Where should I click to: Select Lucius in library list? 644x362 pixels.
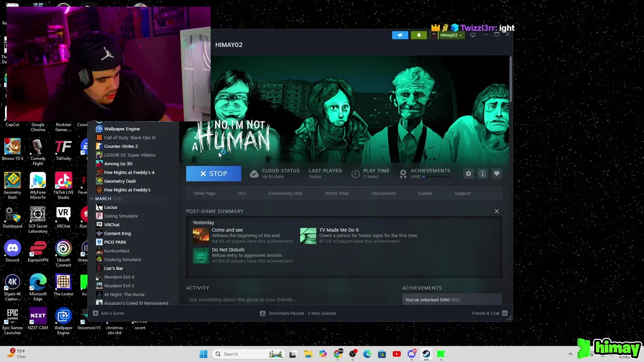pos(110,207)
